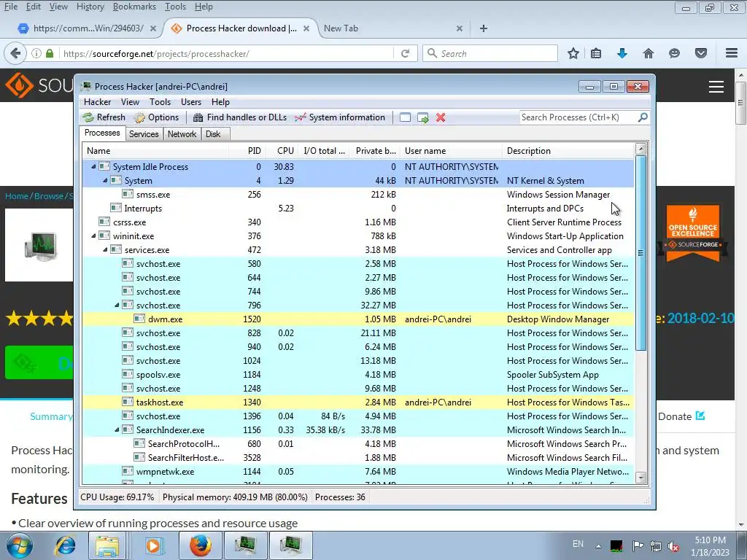Collapse svchost.exe PID 796 node
The image size is (747, 560).
117,306
